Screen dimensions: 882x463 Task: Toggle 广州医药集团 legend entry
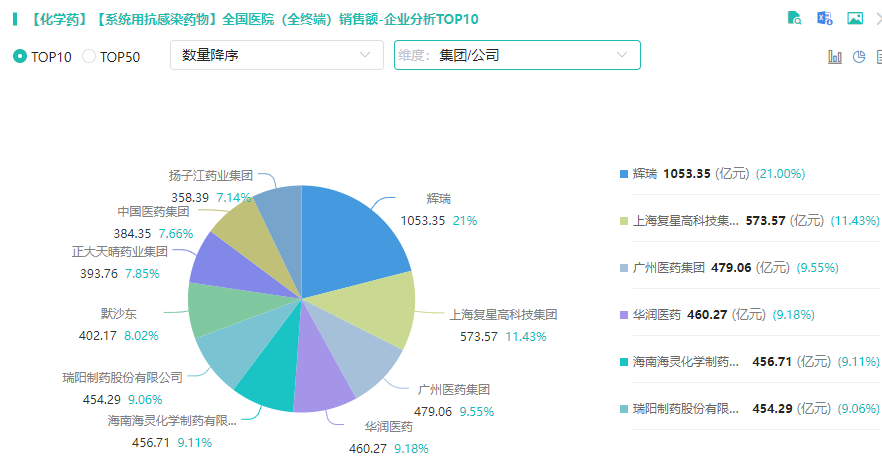669,267
